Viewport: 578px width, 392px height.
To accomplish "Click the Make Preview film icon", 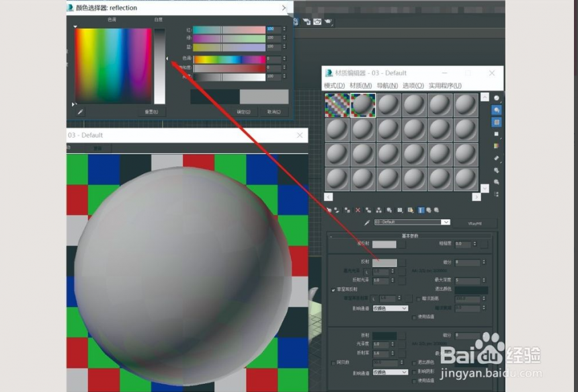I will [497, 158].
